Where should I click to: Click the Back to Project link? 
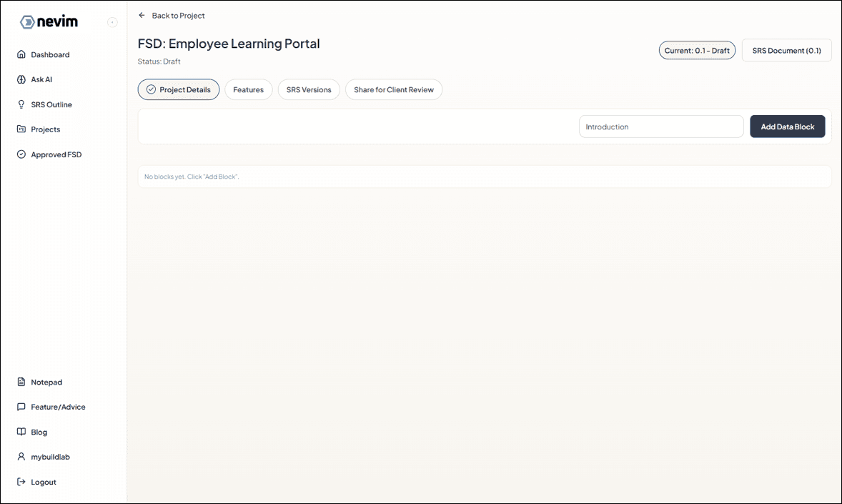(x=172, y=15)
